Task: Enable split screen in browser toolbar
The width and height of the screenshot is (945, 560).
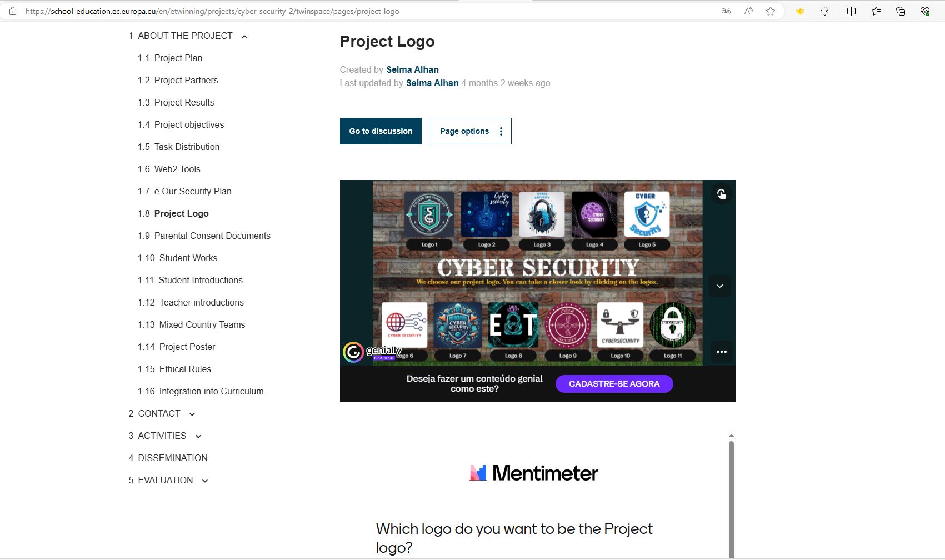Action: [851, 11]
